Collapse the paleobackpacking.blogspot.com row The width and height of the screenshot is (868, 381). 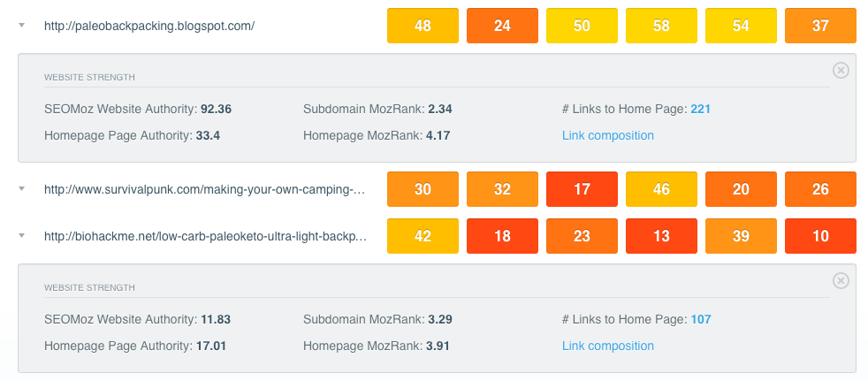click(21, 26)
